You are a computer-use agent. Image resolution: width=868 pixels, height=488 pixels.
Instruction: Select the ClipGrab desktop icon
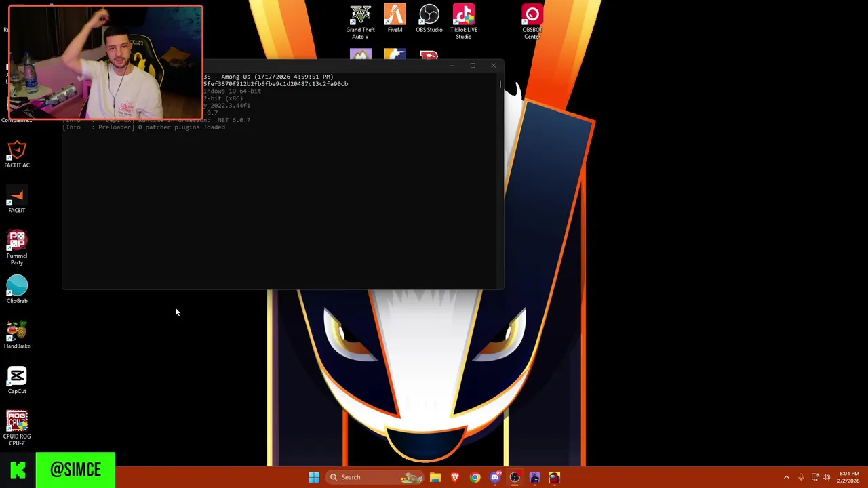click(x=17, y=290)
